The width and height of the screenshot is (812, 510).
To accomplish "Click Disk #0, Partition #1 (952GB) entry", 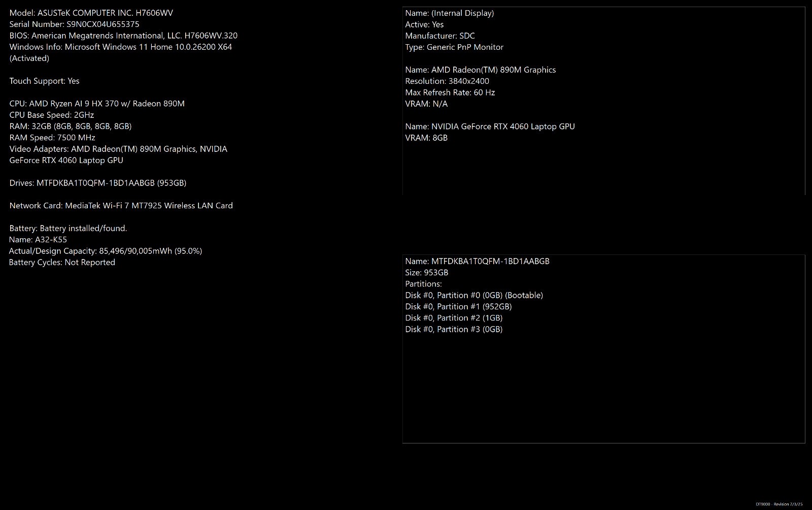I will click(x=458, y=307).
